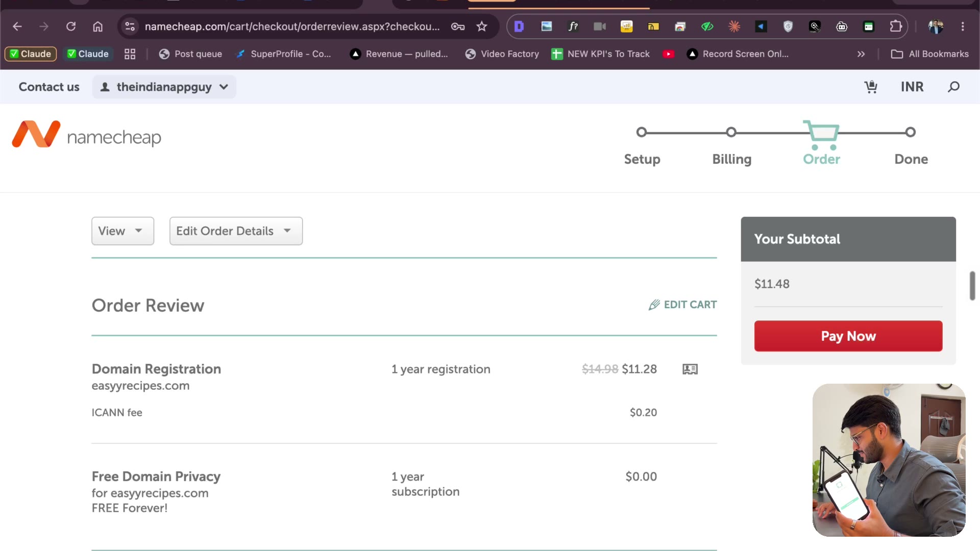Open the Namecheap shopping cart icon
This screenshot has width=980, height=551.
[x=871, y=87]
